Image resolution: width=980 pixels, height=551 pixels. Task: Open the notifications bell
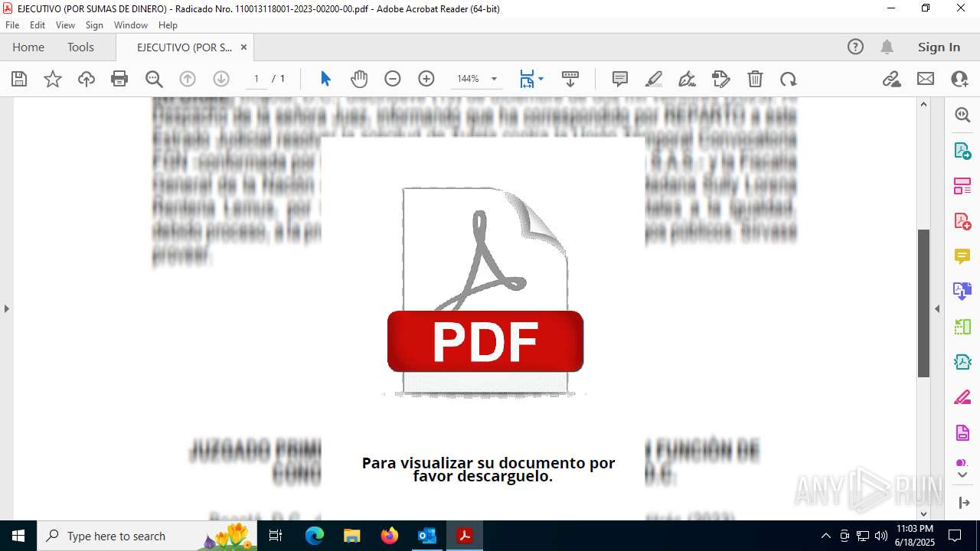[887, 47]
